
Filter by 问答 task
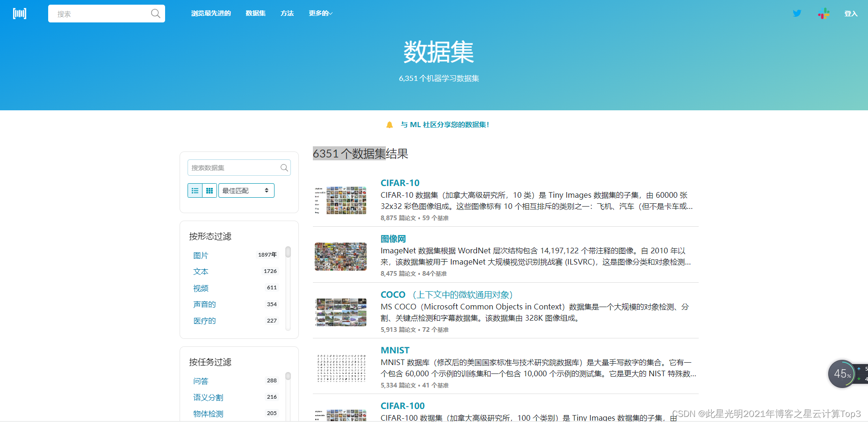coord(201,381)
